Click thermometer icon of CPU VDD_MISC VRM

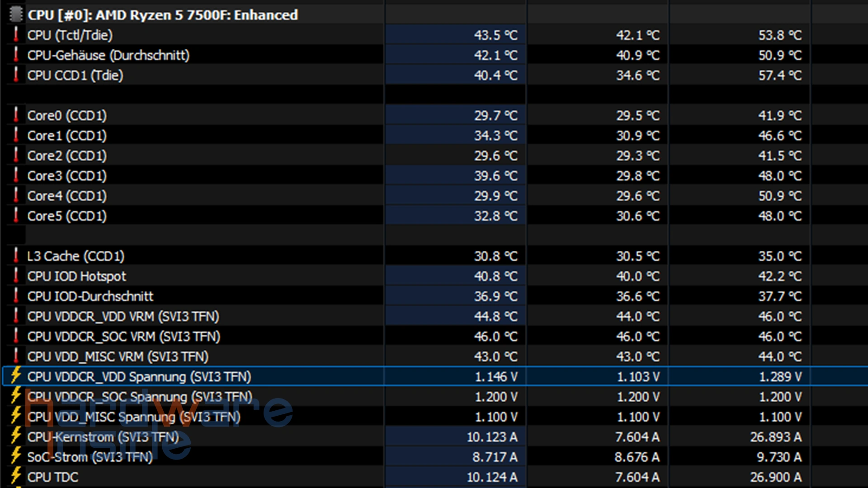pos(16,356)
